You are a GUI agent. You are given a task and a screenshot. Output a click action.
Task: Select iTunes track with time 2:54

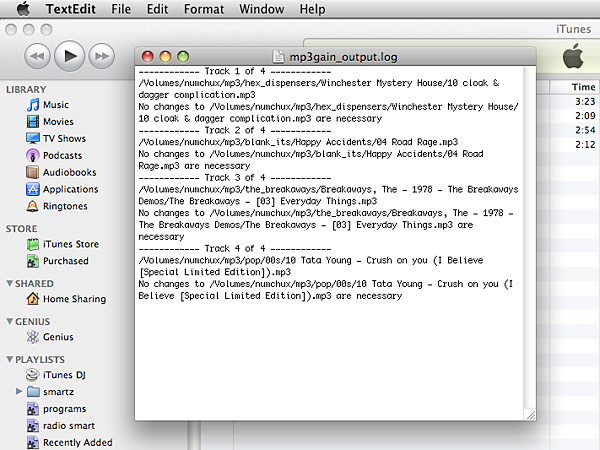(585, 130)
